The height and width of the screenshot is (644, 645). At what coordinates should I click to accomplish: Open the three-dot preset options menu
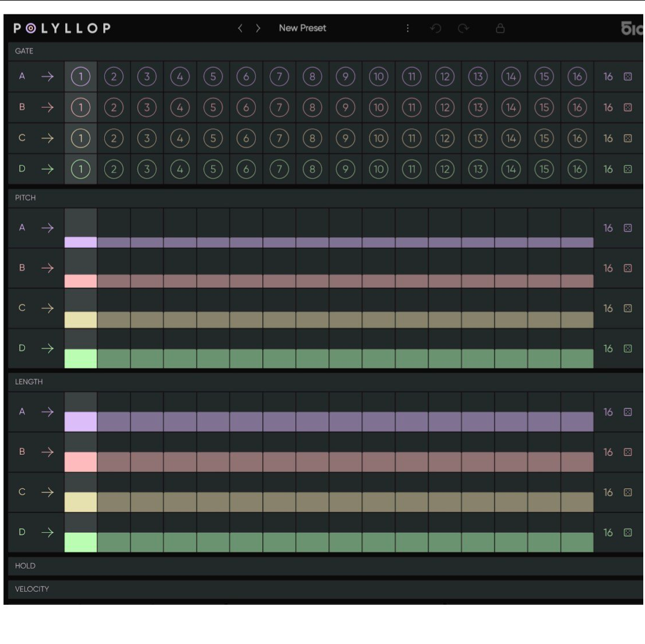tap(408, 28)
